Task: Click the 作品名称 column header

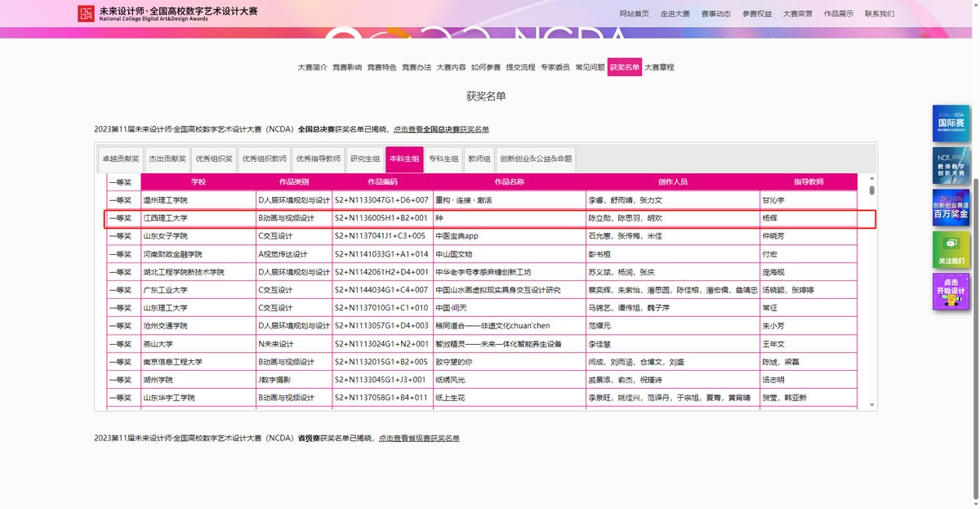Action: point(510,181)
